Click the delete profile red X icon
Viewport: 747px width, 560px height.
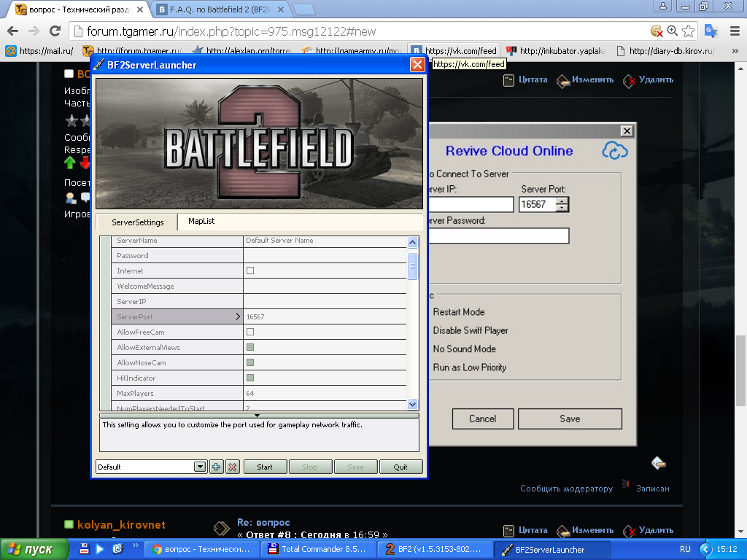[233, 467]
